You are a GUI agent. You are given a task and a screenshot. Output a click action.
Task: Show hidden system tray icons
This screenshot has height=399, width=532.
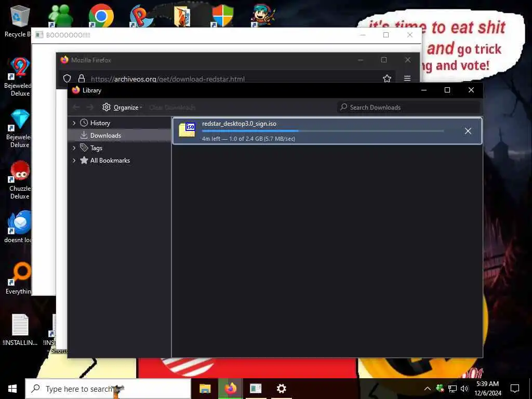[x=428, y=389]
